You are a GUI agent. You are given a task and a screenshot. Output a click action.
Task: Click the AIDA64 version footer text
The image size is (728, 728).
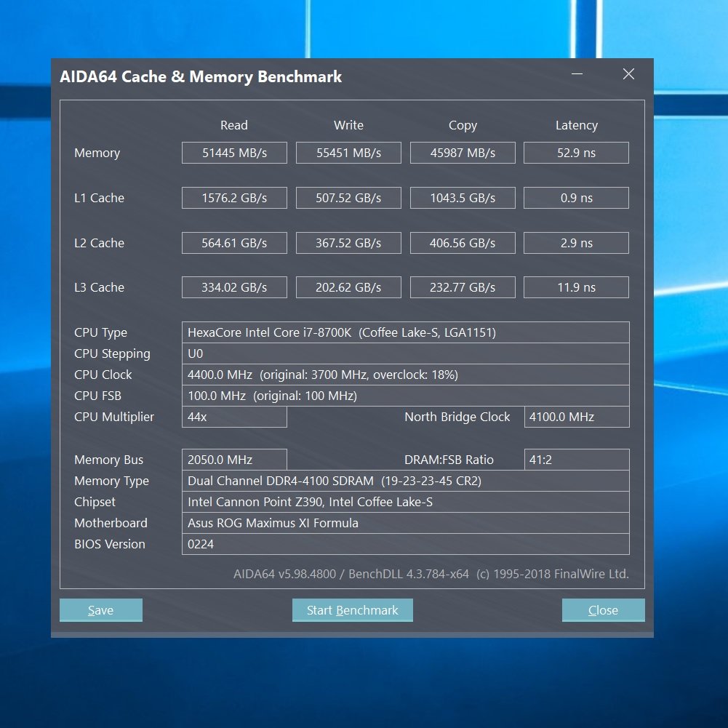431,574
